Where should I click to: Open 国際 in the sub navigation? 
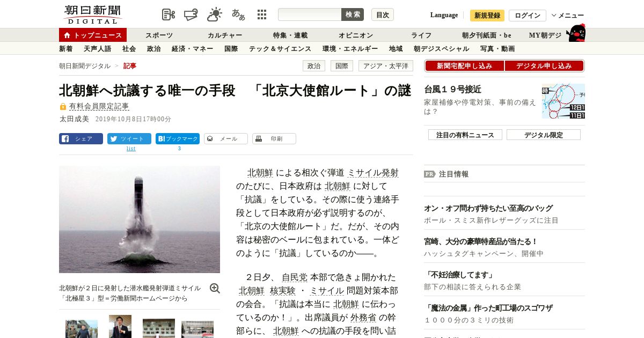click(231, 49)
